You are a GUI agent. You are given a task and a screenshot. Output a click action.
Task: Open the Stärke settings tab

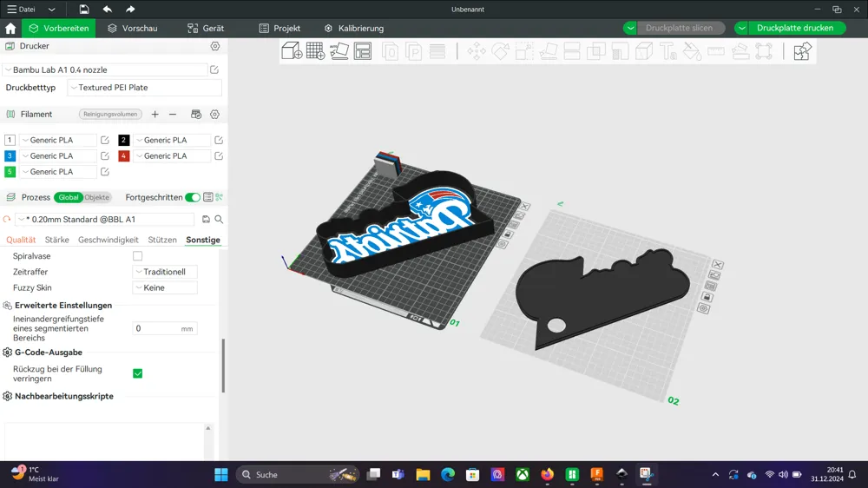pyautogui.click(x=57, y=240)
